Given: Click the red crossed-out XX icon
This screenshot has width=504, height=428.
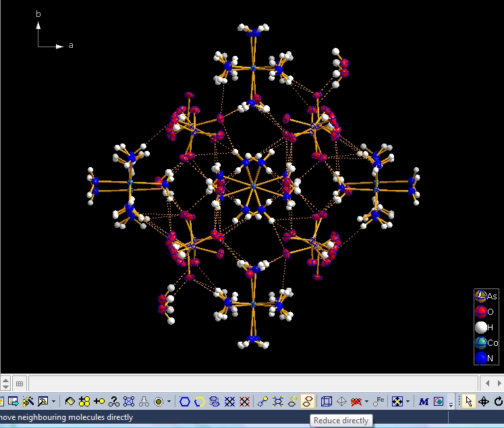Looking at the screenshot, I should [x=246, y=402].
